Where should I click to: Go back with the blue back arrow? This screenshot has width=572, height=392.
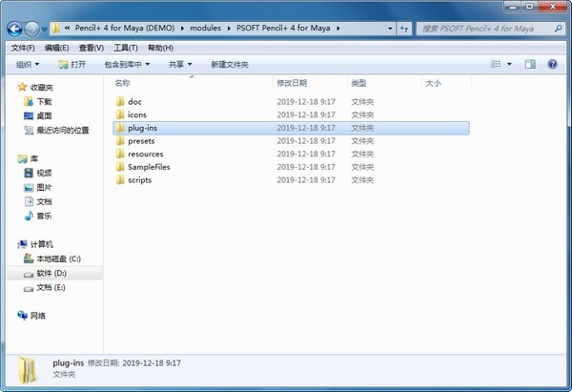point(15,29)
